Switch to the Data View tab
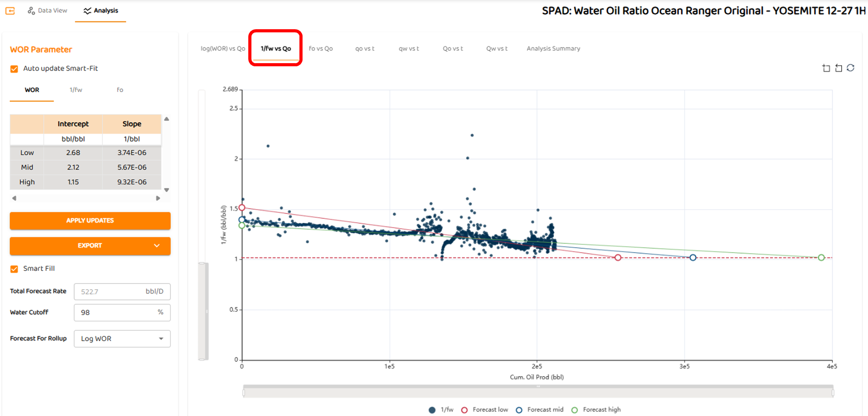868x416 pixels. click(x=47, y=10)
